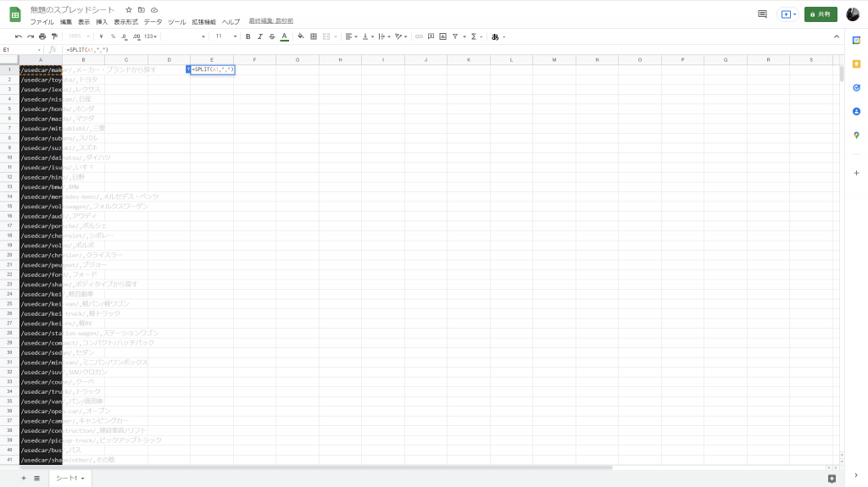Click the Redo icon

(x=31, y=36)
